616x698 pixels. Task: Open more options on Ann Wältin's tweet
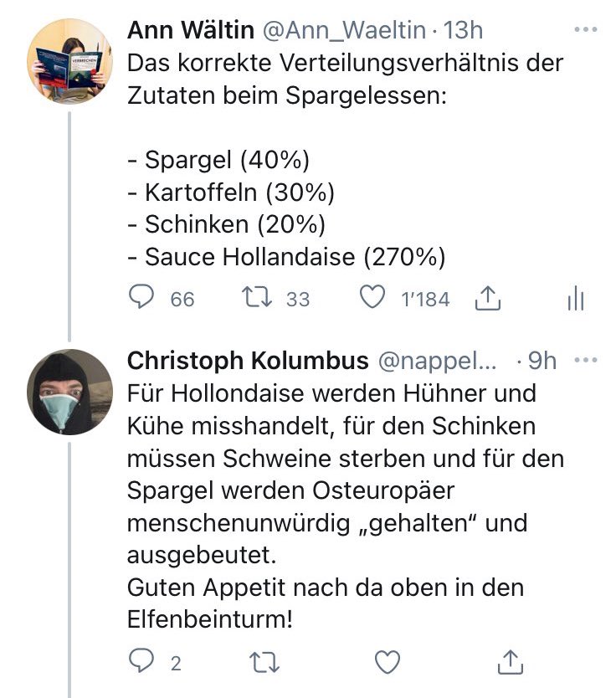coord(583,29)
